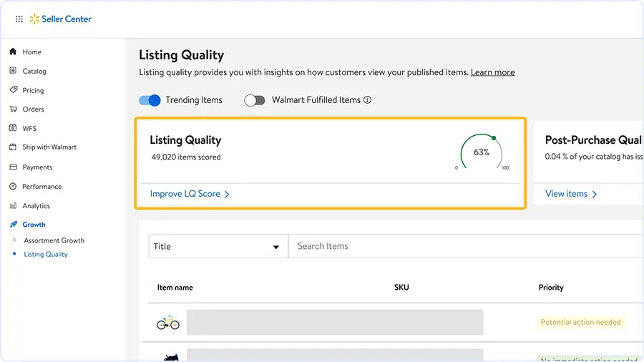
Task: Click the WFS box icon
Action: click(13, 127)
